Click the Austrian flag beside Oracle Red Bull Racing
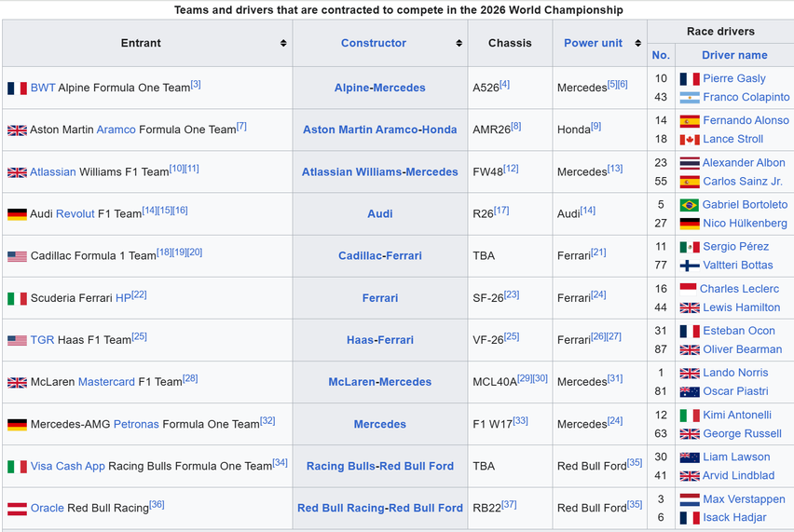 [17, 509]
